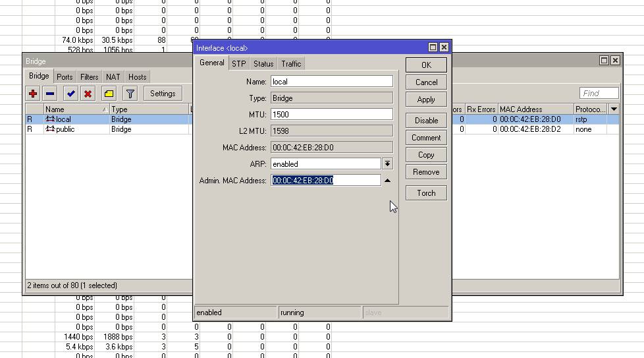Maximize the Interface local dialog
The image size is (644, 358).
[x=433, y=47]
